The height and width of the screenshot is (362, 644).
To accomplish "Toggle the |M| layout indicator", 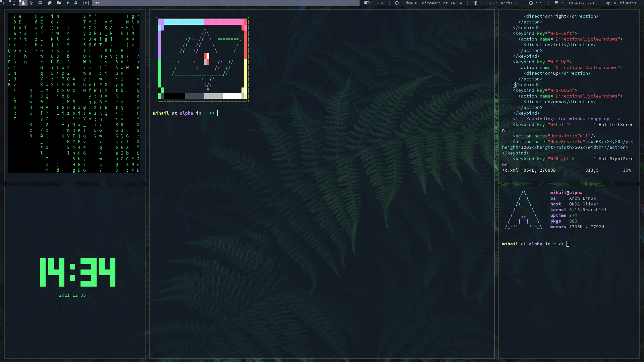I will pos(86,3).
